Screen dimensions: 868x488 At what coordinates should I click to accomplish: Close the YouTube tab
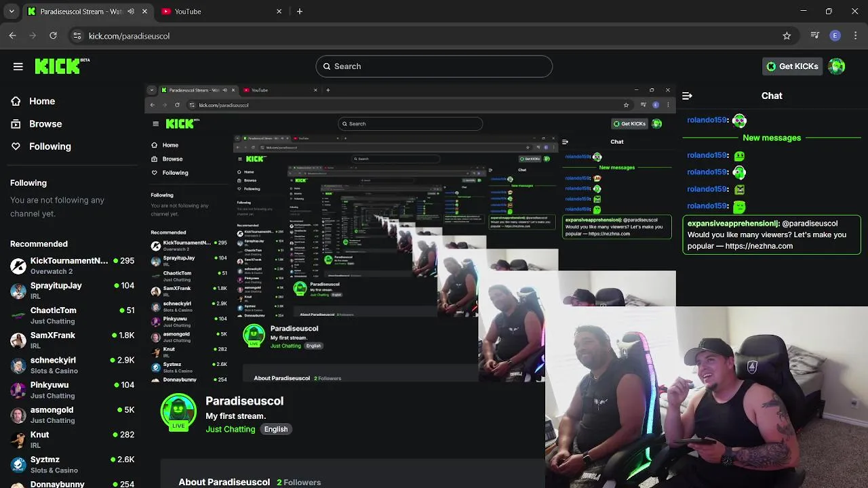coord(279,12)
